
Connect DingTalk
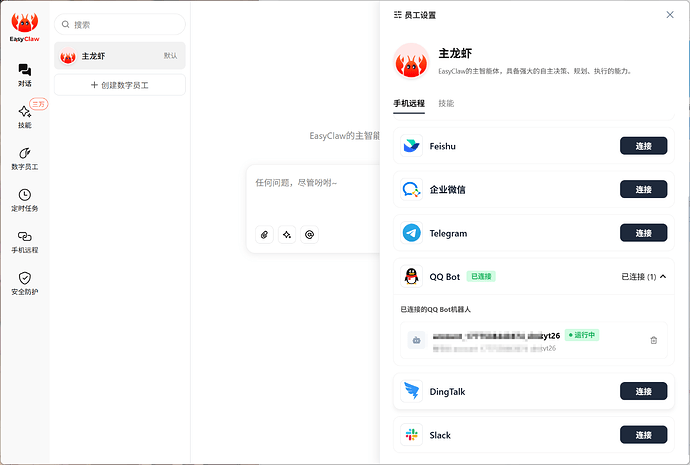coord(643,391)
